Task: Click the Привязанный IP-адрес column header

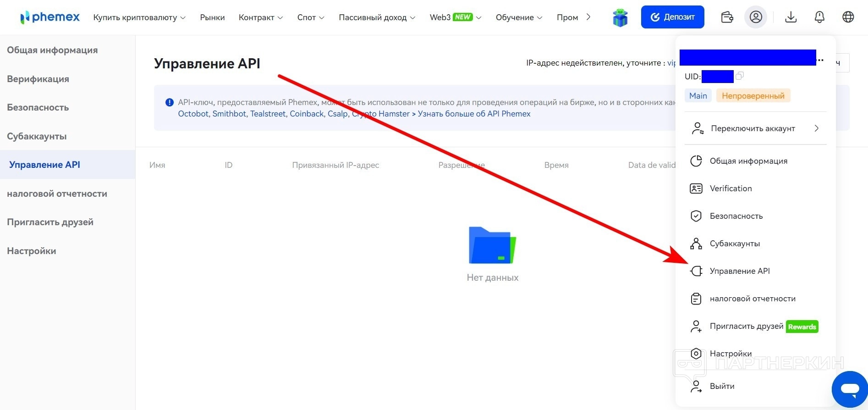Action: coord(335,165)
